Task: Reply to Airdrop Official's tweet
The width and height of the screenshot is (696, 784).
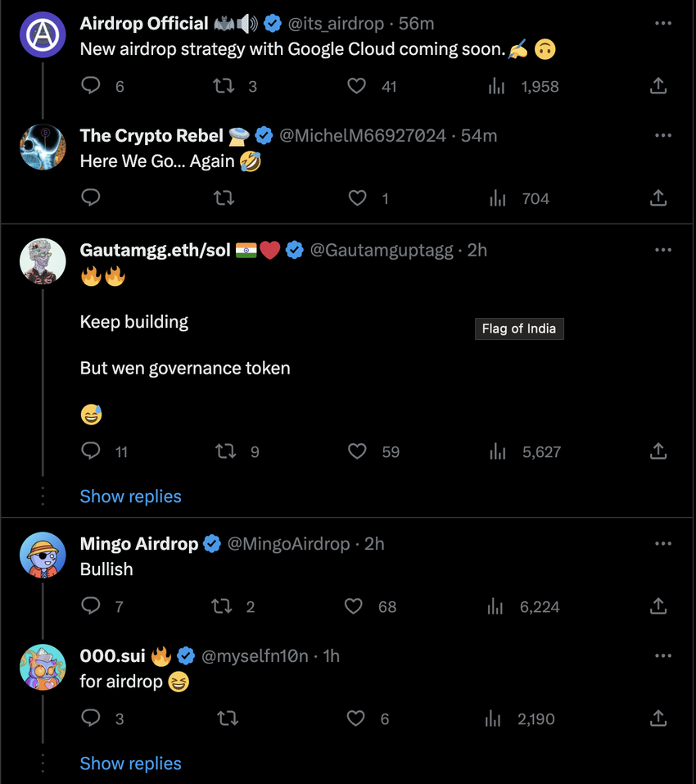Action: (x=91, y=85)
